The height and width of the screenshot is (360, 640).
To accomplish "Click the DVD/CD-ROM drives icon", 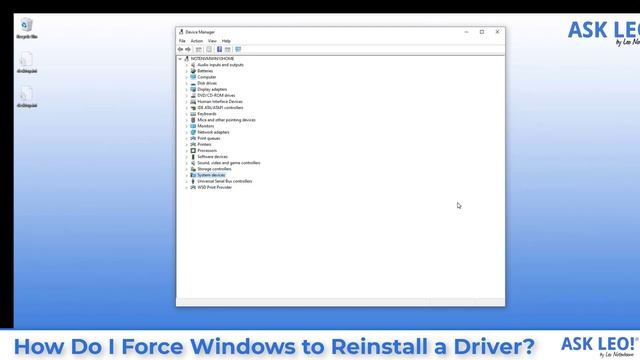I will point(193,96).
